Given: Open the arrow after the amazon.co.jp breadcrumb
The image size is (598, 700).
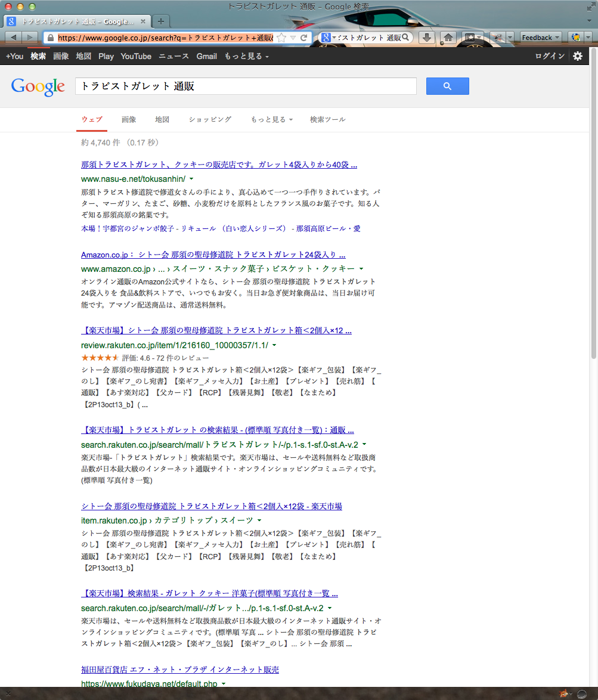Looking at the screenshot, I should [x=361, y=269].
